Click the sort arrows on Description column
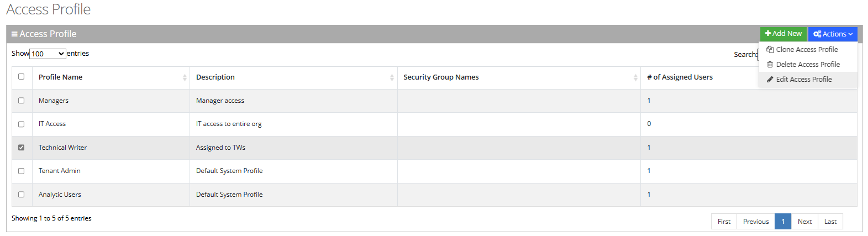 click(392, 78)
